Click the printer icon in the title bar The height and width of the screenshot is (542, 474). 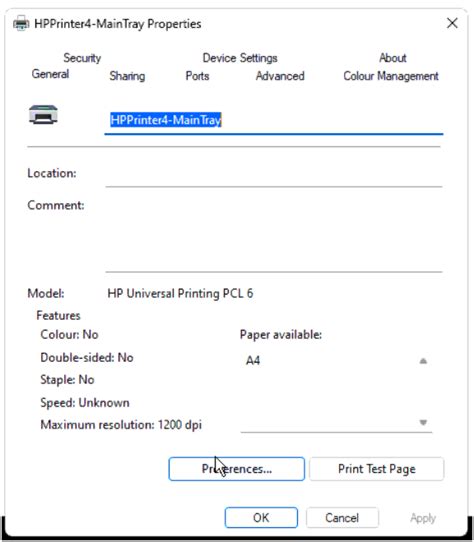pyautogui.click(x=21, y=24)
